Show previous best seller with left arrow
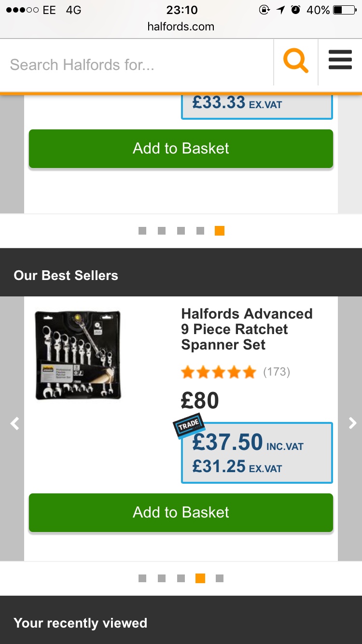Viewport: 362px width, 644px height. click(x=15, y=423)
